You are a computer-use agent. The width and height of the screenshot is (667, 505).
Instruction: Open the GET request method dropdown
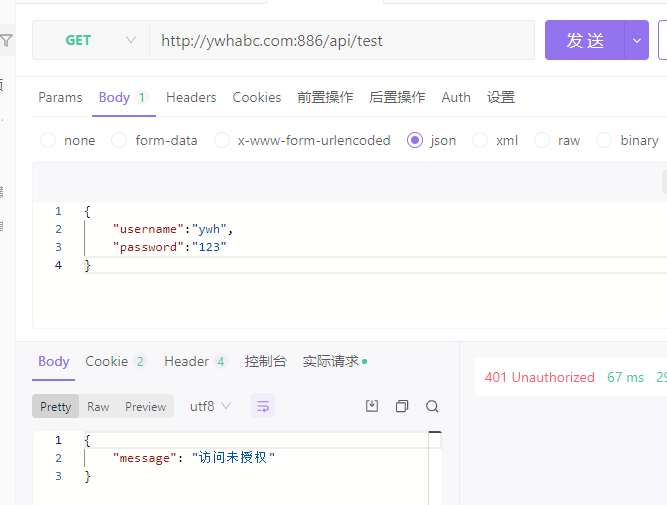coord(91,40)
